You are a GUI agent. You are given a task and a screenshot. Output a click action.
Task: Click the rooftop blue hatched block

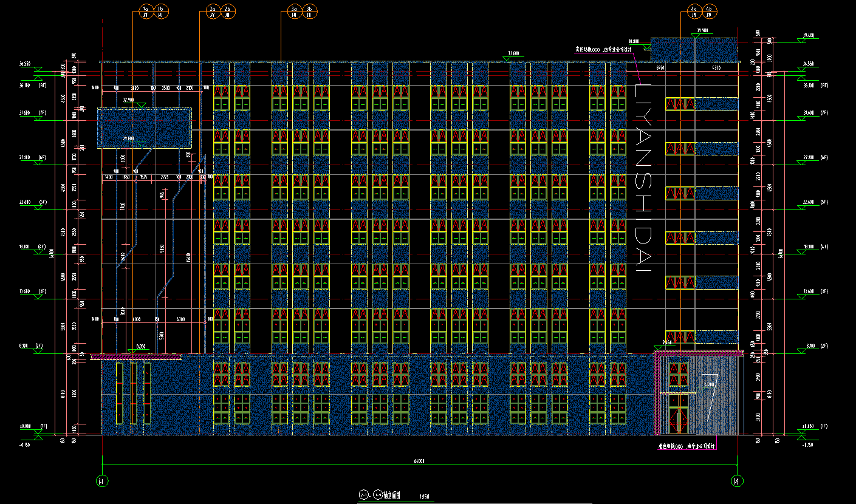click(694, 50)
